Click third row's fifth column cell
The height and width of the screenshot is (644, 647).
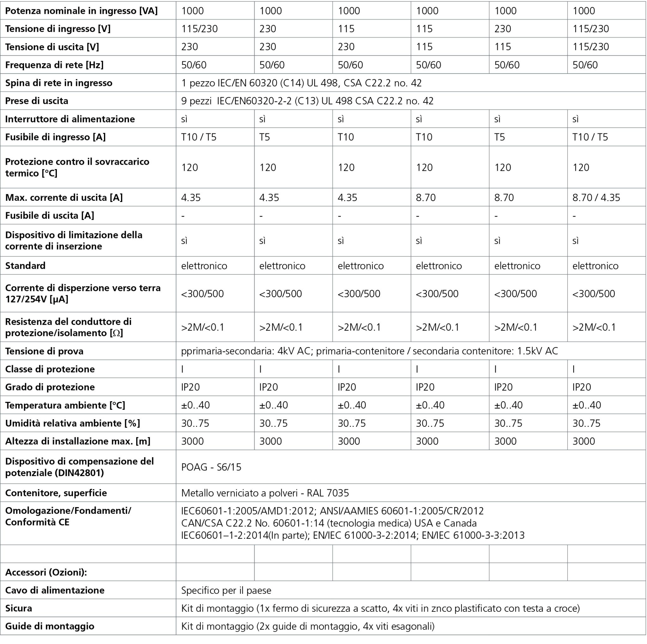click(x=450, y=46)
